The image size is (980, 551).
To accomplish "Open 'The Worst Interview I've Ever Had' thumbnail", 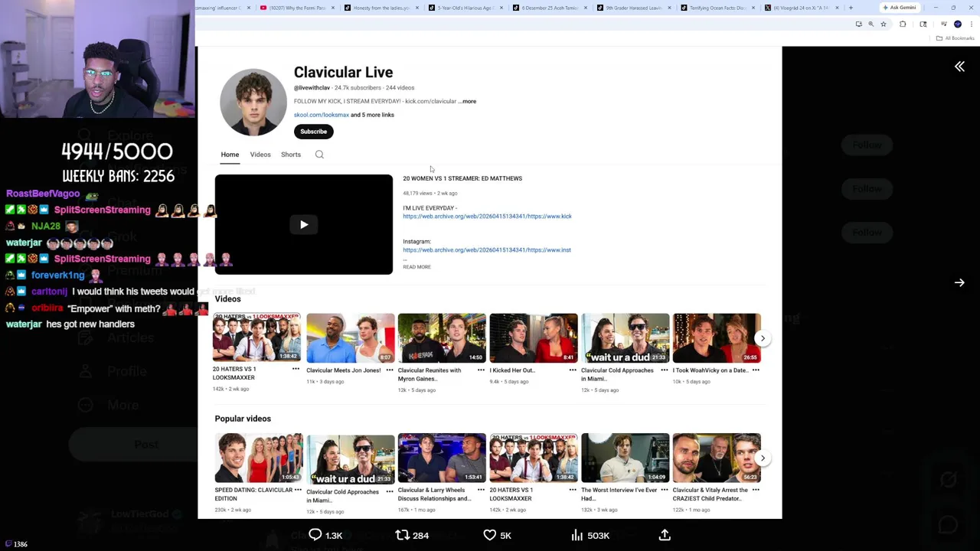I will (x=625, y=458).
